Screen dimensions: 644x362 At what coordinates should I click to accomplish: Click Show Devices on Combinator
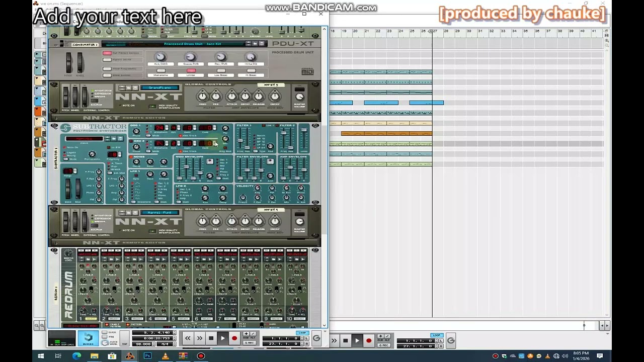[107, 75]
